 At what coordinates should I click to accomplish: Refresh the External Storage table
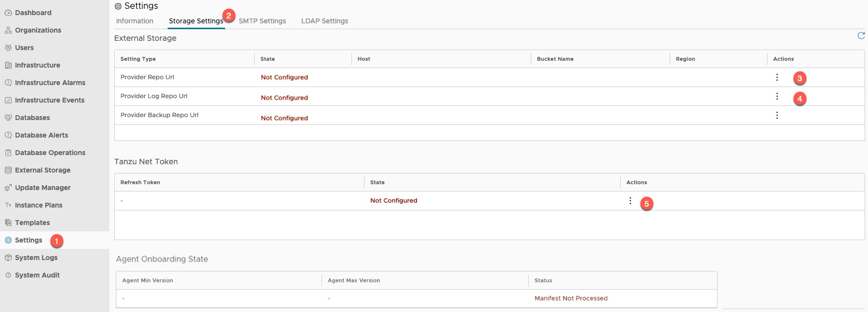[861, 35]
